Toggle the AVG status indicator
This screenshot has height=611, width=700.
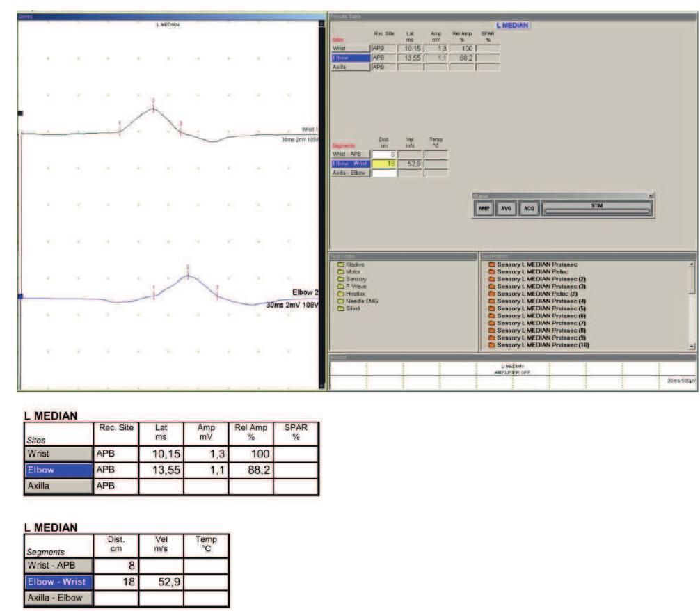click(x=507, y=208)
